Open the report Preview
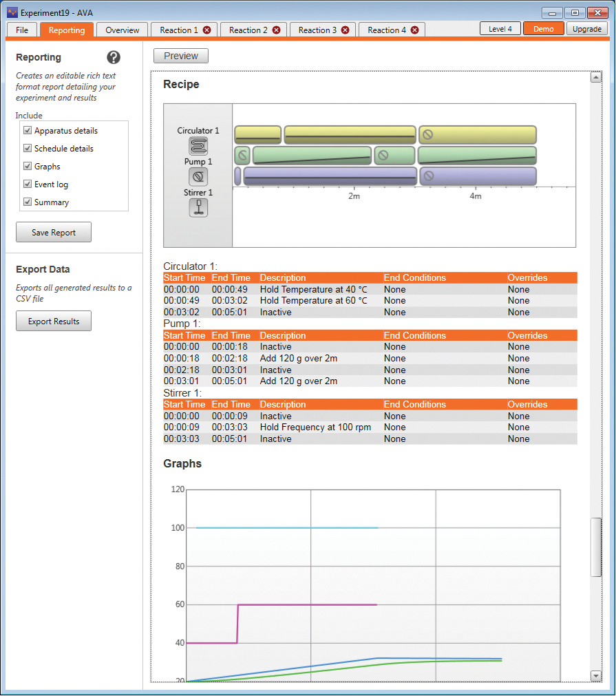Screen dimensions: 616x696 coord(180,56)
